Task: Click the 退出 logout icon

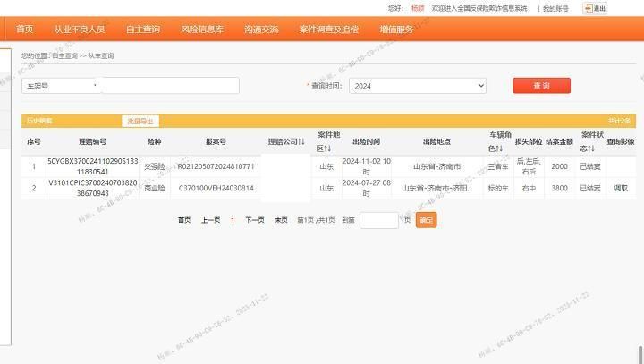Action: tap(595, 8)
